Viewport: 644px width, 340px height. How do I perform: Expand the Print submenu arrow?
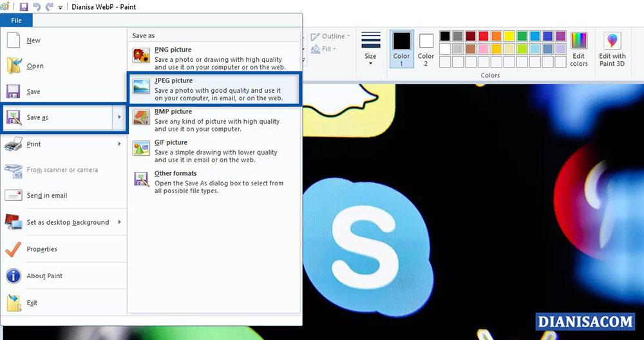coord(120,144)
